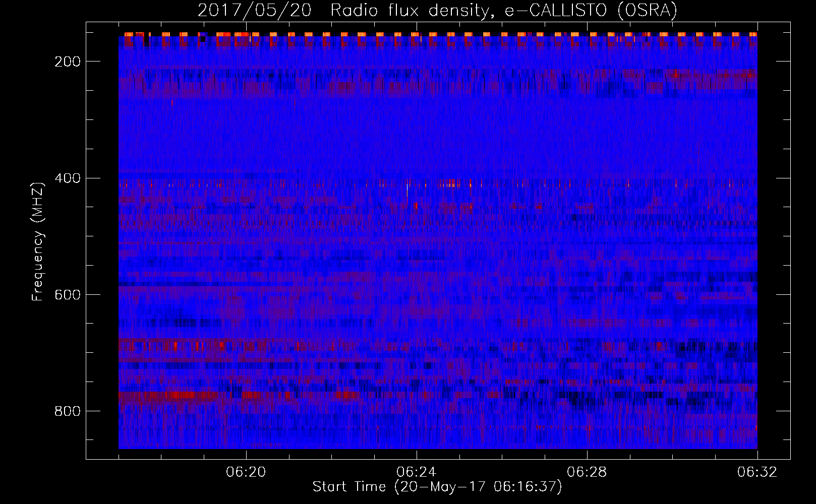Click the 06:20 time tick label
Viewport: 816px width, 504px height.
tap(246, 472)
